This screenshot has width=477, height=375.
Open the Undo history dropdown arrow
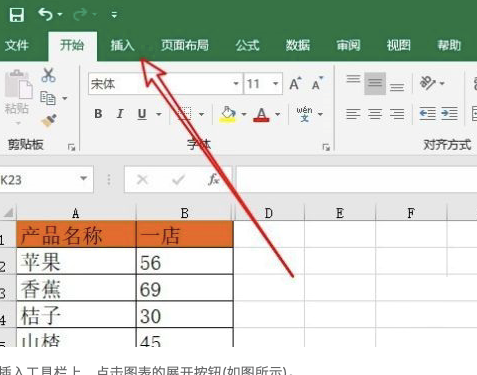click(60, 14)
